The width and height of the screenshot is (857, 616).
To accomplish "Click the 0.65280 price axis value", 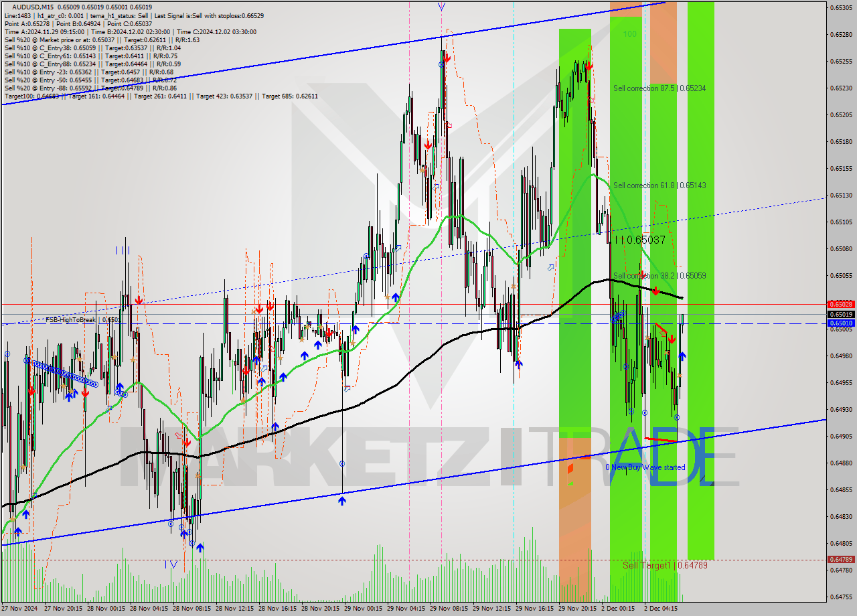I will click(x=841, y=34).
